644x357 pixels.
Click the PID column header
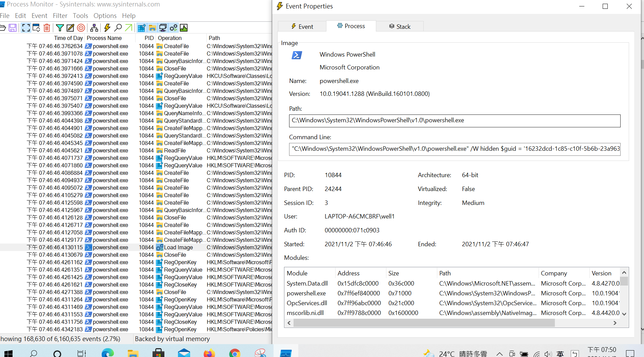click(149, 38)
